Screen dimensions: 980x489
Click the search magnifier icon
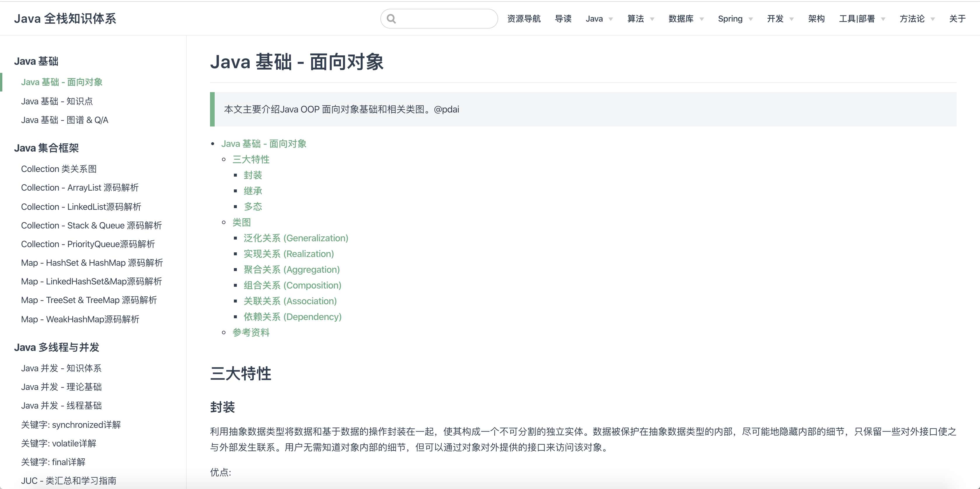click(x=391, y=19)
